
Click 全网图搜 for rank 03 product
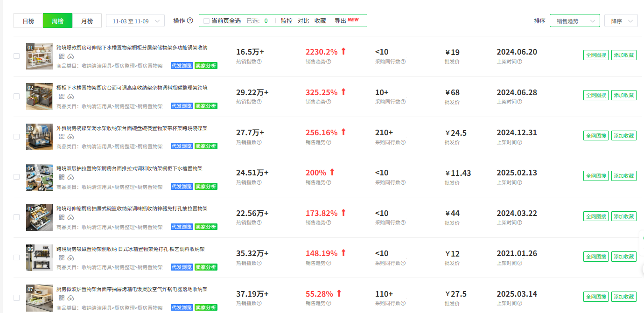[x=595, y=135]
